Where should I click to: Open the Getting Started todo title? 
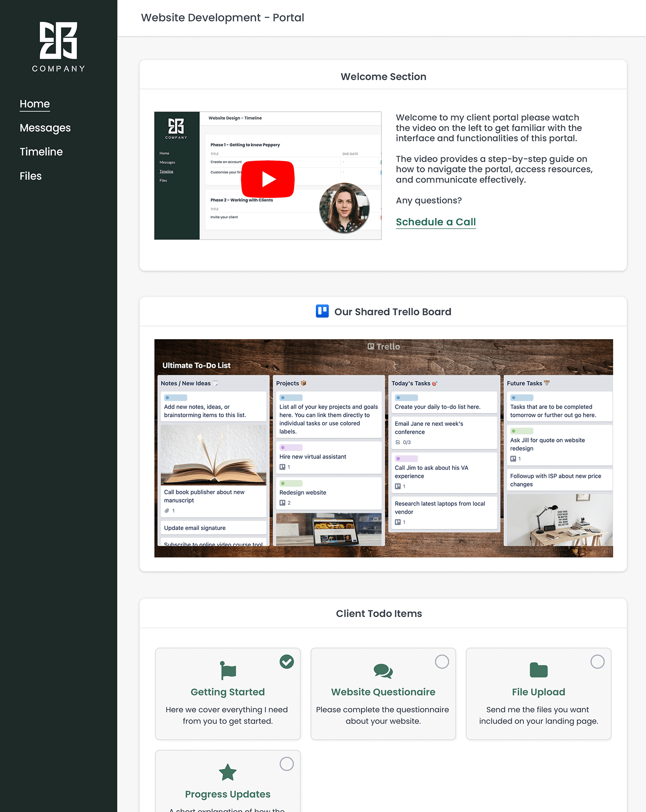228,692
